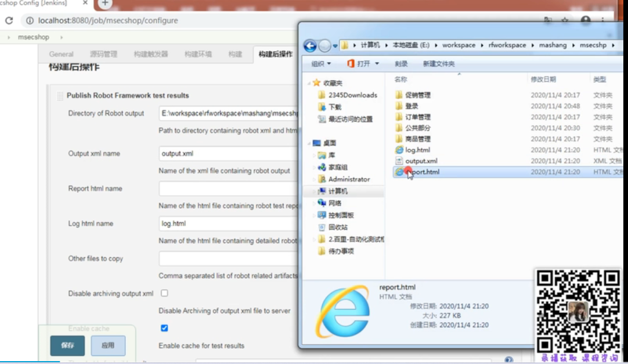The image size is (628, 364).
Task: Select 库 in the navigation tree
Action: (x=326, y=155)
